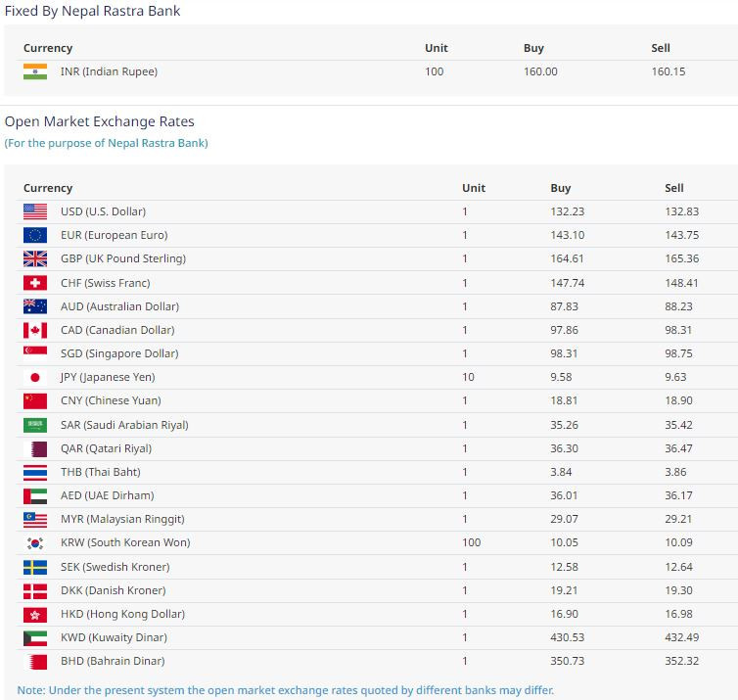
Task: Click the Hong Kong flag icon
Action: [x=35, y=614]
